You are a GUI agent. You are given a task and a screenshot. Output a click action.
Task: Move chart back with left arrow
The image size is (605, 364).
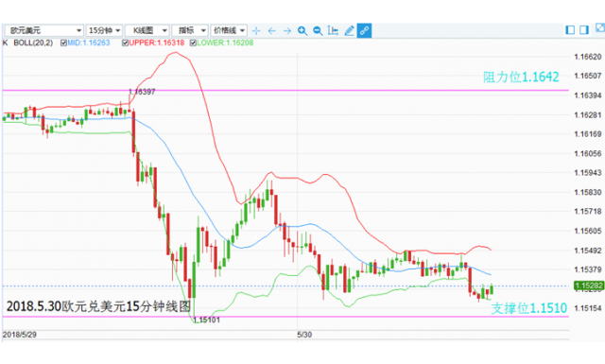pyautogui.click(x=271, y=31)
